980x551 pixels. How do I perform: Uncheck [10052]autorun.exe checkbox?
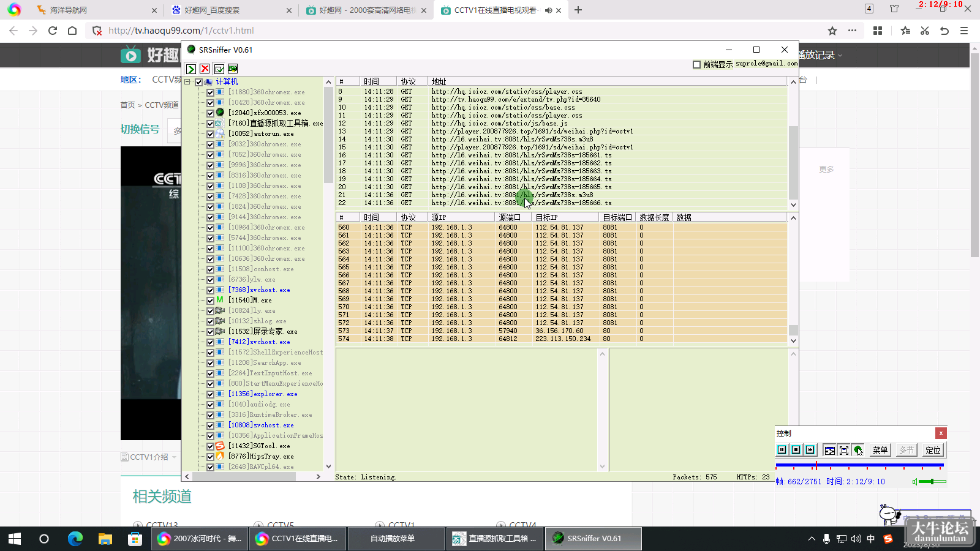[x=210, y=134]
